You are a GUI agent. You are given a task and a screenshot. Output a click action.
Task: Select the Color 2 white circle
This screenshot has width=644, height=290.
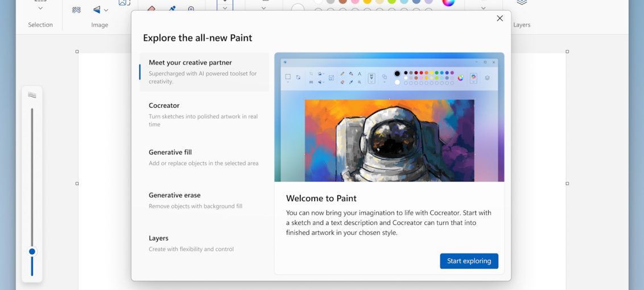tap(298, 7)
